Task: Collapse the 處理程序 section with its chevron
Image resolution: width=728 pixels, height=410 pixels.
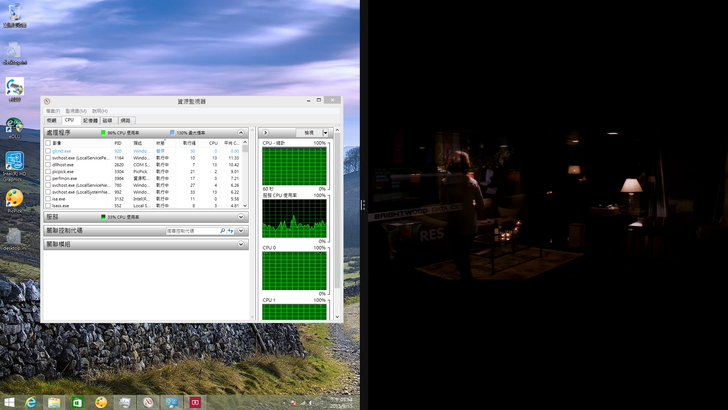Action: tap(241, 132)
